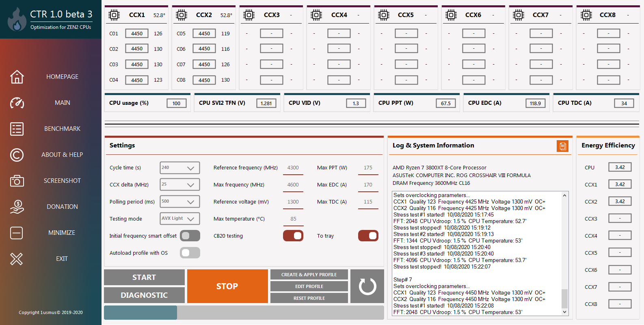Go to the MINIMIZE sidebar item
The width and height of the screenshot is (644, 325).
click(x=62, y=233)
